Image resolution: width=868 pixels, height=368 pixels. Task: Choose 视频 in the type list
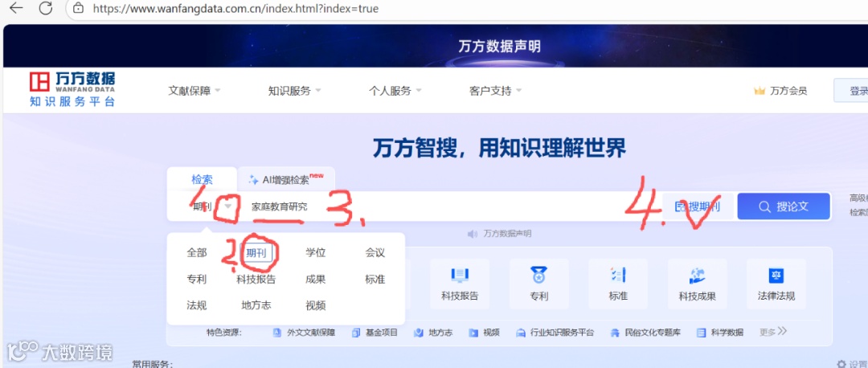point(316,305)
